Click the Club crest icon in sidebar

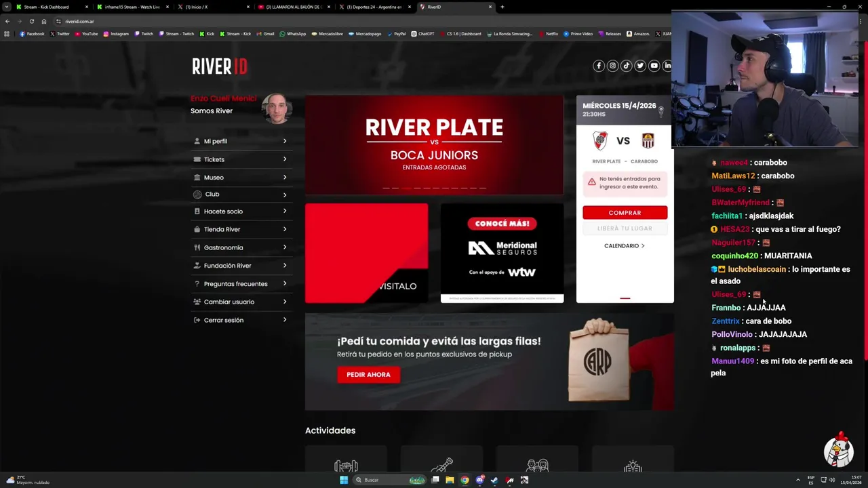tap(197, 195)
